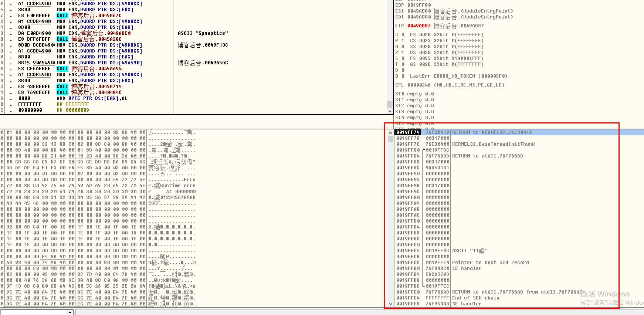Select the MOV EDX 0049ABE0 instruction

[94, 33]
